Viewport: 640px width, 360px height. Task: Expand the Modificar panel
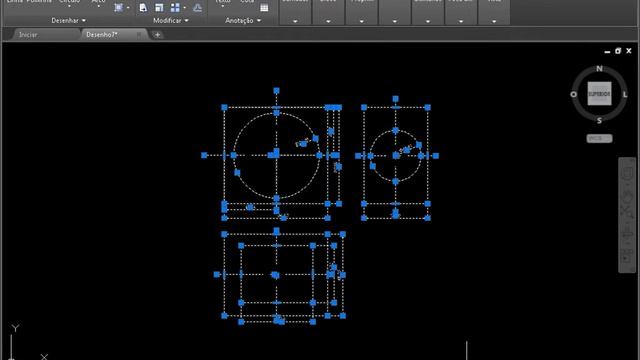pyautogui.click(x=171, y=20)
